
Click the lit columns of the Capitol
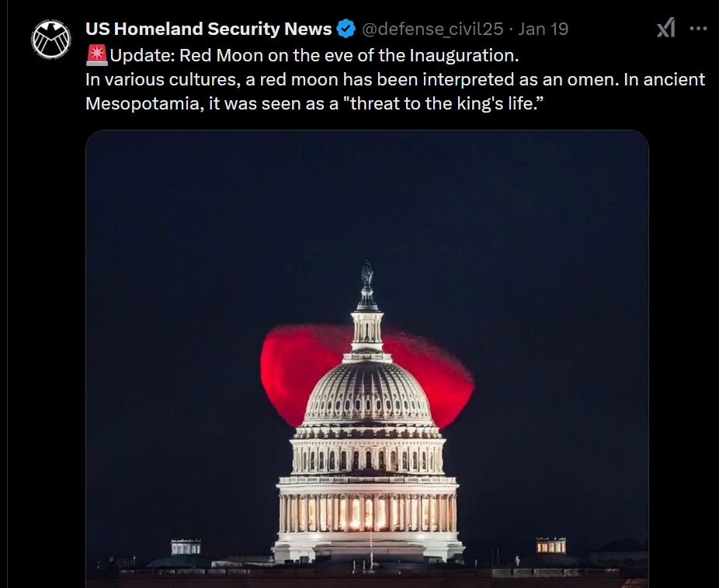pos(367,513)
